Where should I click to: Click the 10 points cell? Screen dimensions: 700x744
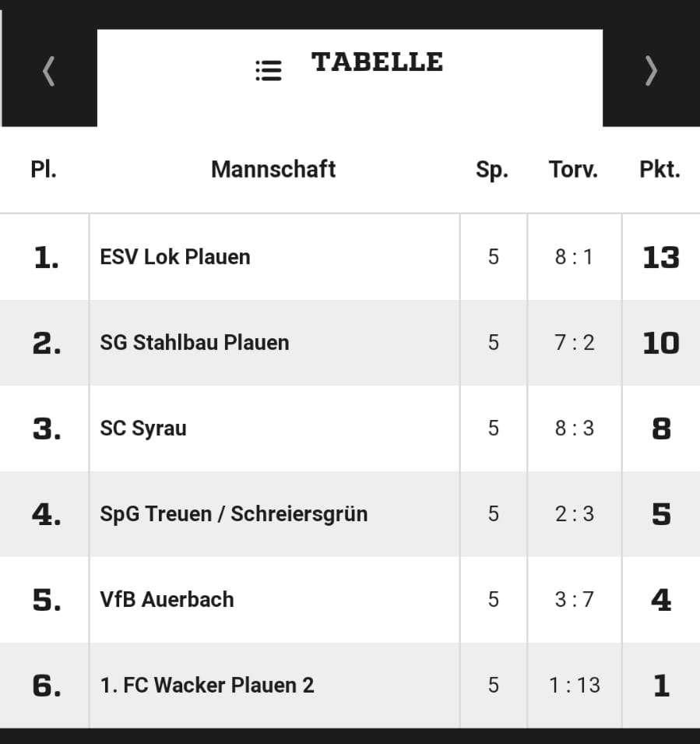click(661, 343)
